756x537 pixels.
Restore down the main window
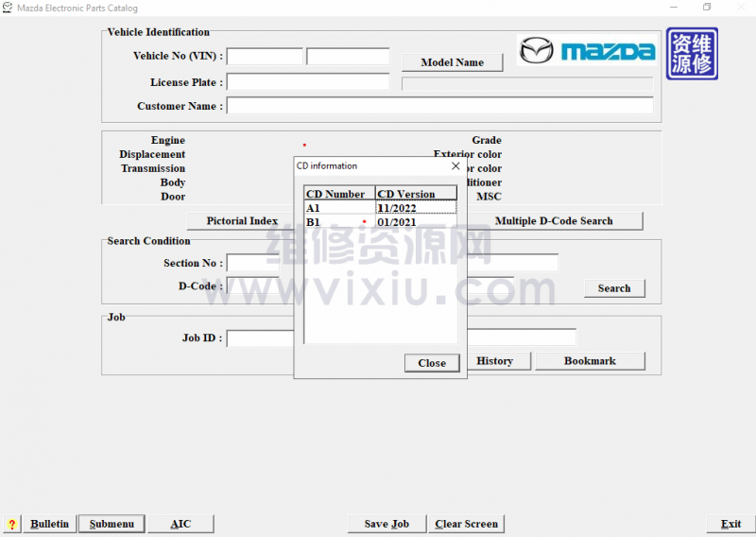(707, 8)
